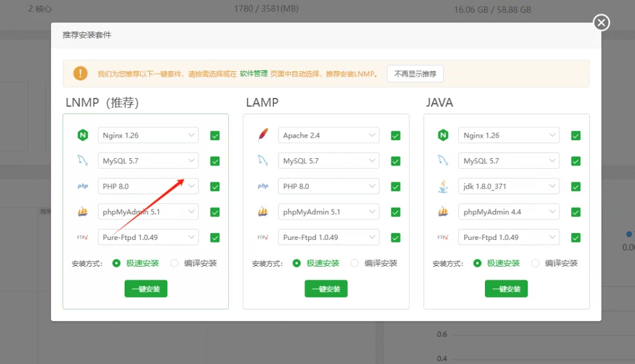Open Pure-Ftpd 1.0.49 dropdown in JAVA
Viewport: 635px width, 364px height.
coord(508,237)
